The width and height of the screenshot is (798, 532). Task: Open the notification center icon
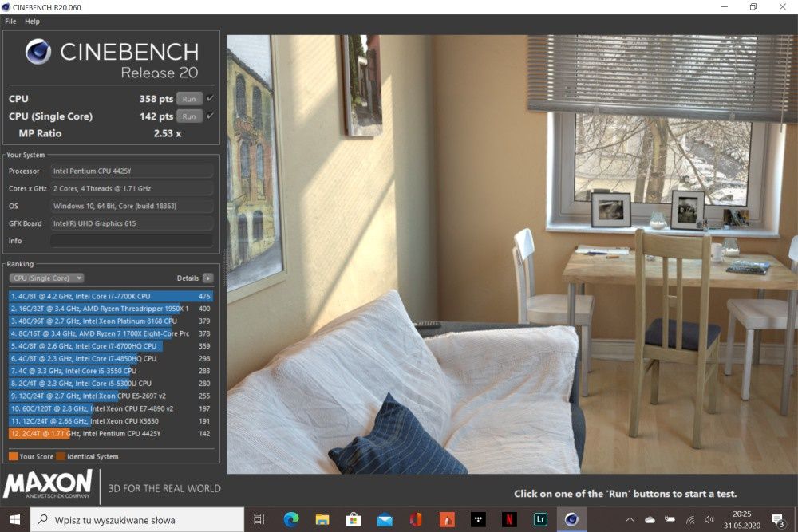pos(777,520)
